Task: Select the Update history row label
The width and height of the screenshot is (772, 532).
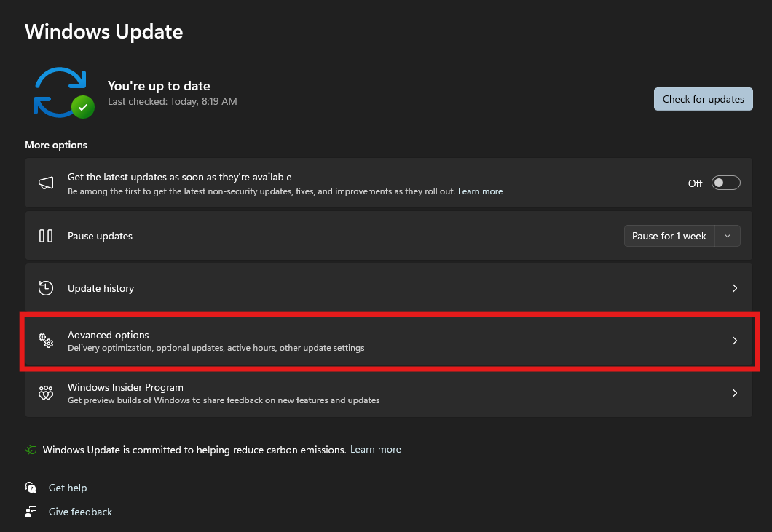Action: coord(101,288)
